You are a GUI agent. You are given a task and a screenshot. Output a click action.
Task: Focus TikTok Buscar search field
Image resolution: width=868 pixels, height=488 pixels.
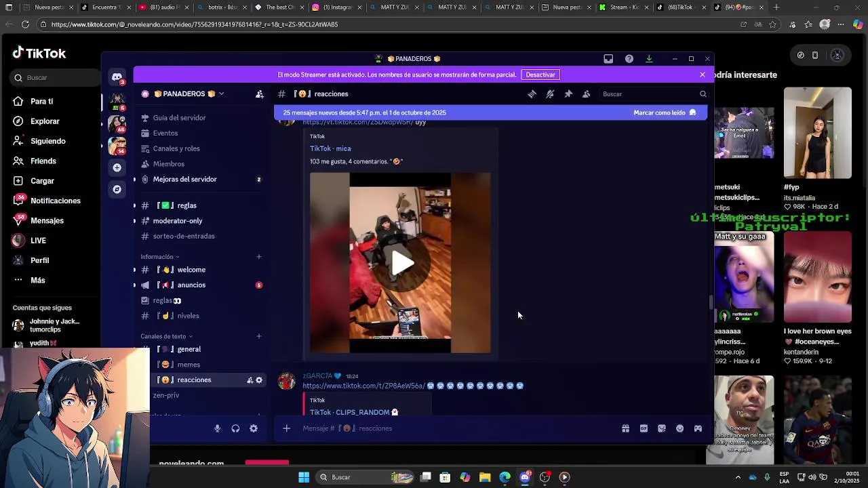(x=57, y=78)
